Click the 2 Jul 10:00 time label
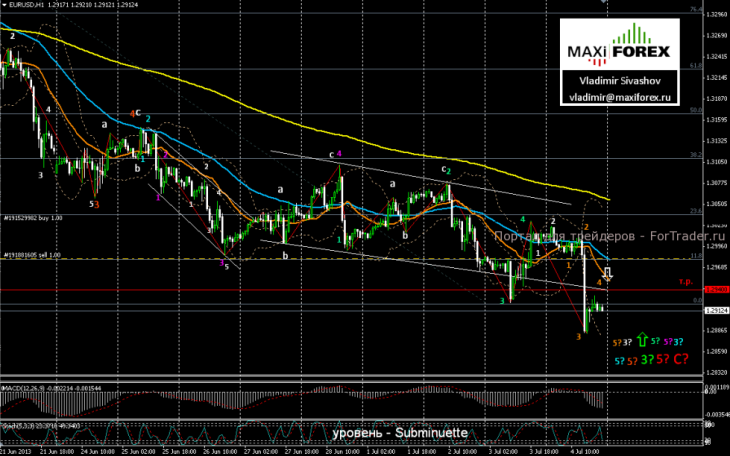 click(x=464, y=452)
